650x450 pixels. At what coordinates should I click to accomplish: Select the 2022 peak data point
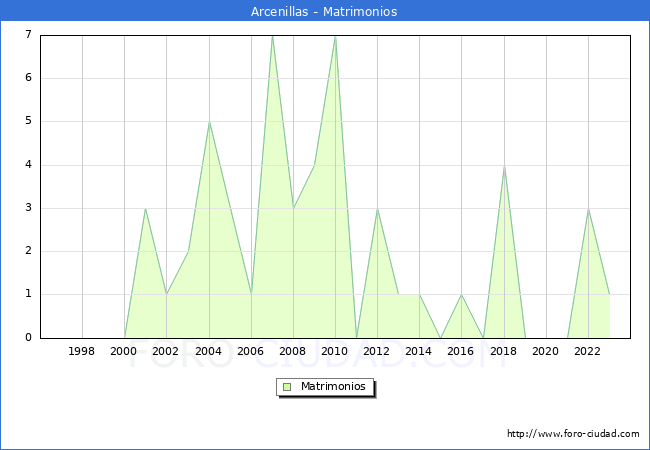tap(588, 209)
